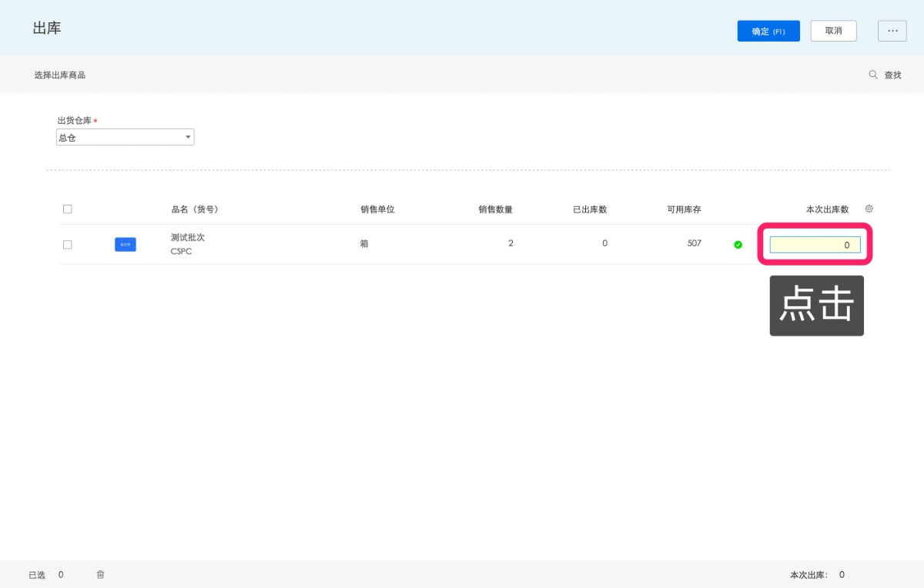The height and width of the screenshot is (588, 924).
Task: Click the 箱 sales unit cell
Action: [364, 243]
